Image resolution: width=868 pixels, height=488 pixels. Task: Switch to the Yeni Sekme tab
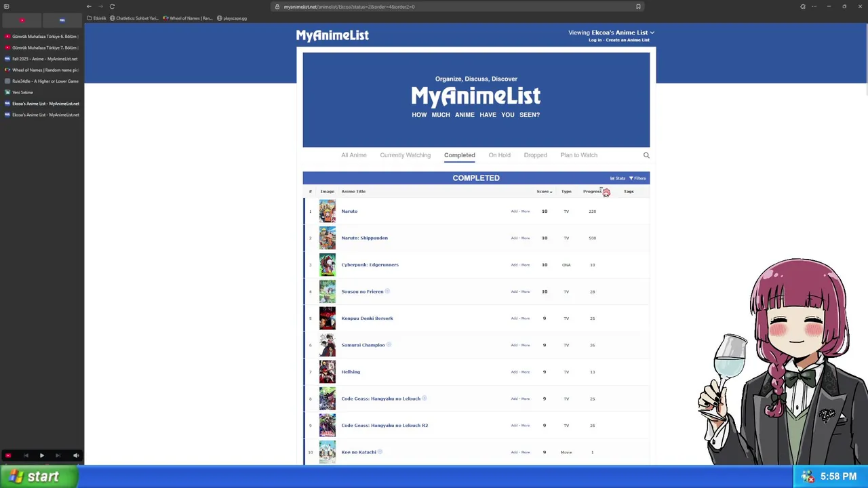point(41,92)
